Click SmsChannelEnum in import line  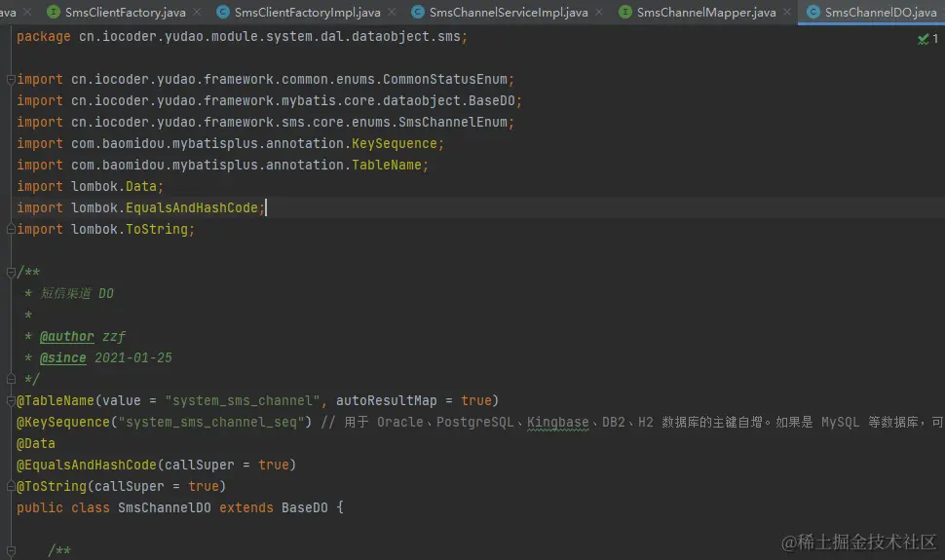(x=453, y=123)
